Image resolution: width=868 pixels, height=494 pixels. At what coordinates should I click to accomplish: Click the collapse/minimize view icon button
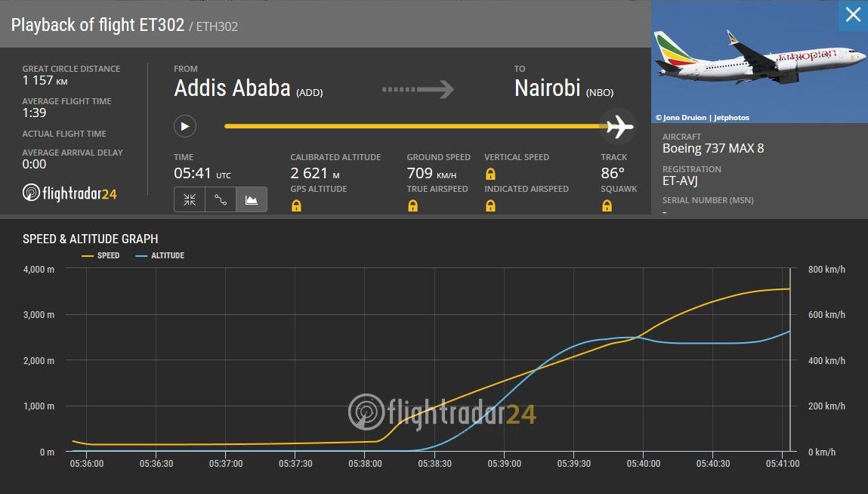pos(190,199)
